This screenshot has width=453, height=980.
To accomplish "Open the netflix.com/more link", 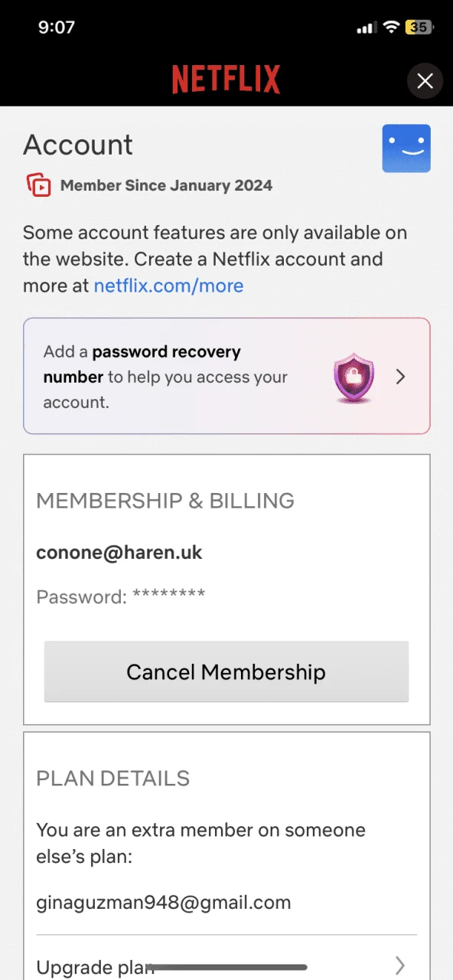I will (168, 286).
